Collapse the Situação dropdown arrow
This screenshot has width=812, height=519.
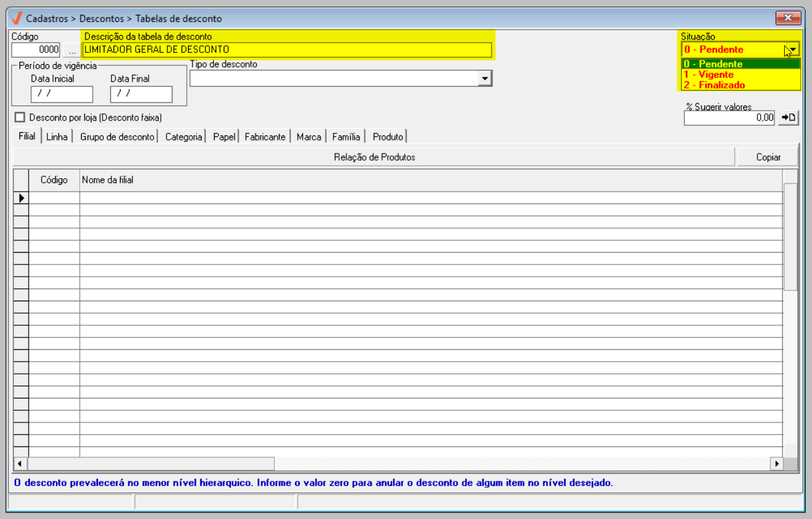click(x=793, y=49)
